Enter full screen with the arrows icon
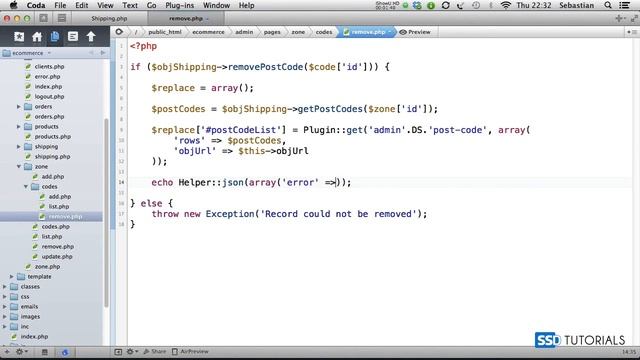The width and height of the screenshot is (640, 360). point(634,18)
